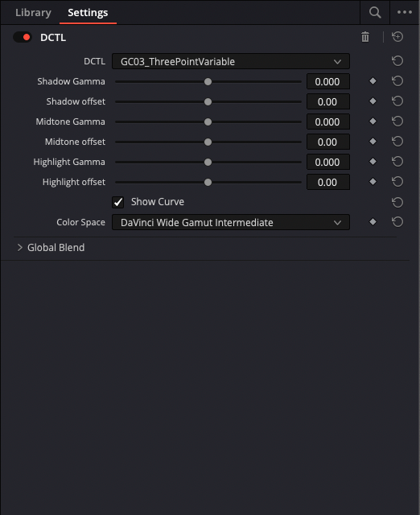This screenshot has height=515, width=420.
Task: Add keyframe for Midtone offset
Action: (373, 142)
